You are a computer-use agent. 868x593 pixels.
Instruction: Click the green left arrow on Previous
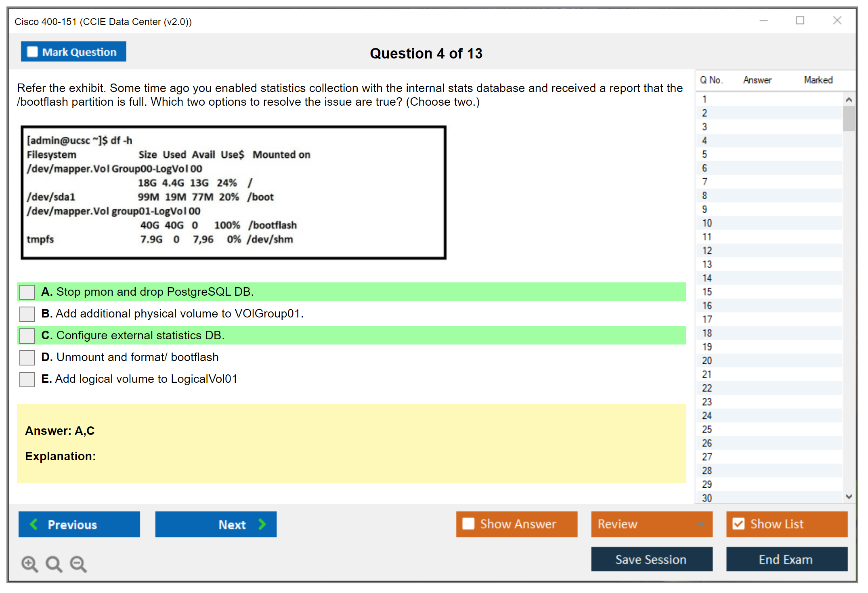tap(34, 524)
